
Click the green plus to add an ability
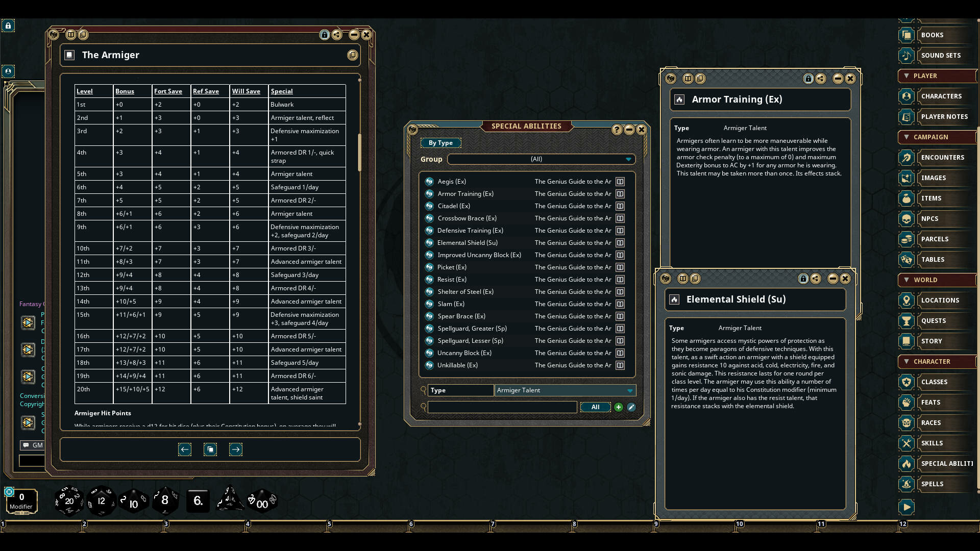point(619,407)
